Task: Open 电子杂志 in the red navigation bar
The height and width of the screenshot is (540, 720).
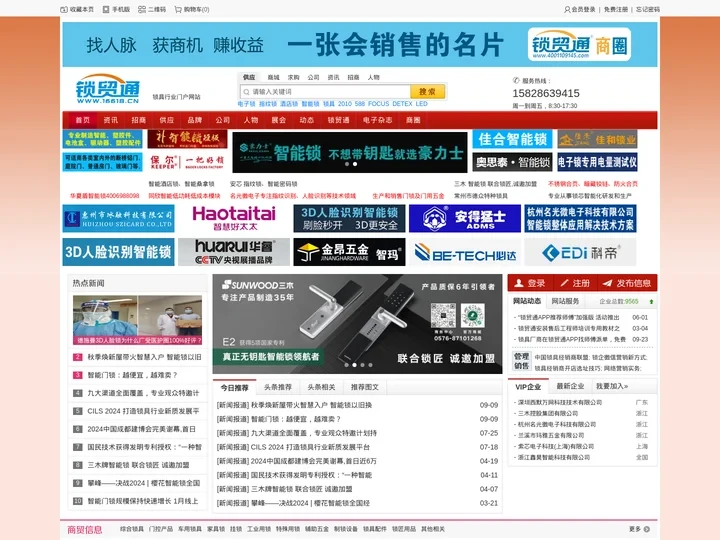Action: point(377,120)
